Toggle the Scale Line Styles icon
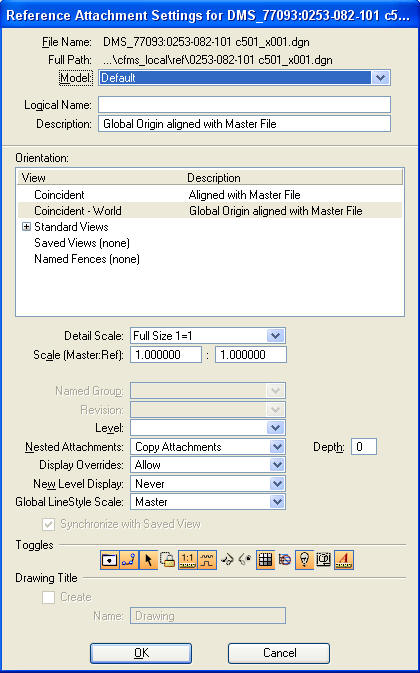Viewport: 420px width, 673px height. click(x=207, y=560)
